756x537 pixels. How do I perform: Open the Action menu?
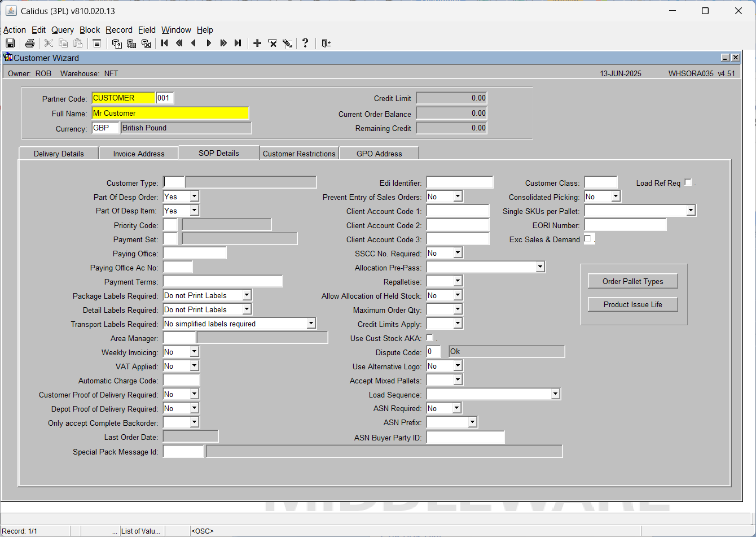[15, 30]
